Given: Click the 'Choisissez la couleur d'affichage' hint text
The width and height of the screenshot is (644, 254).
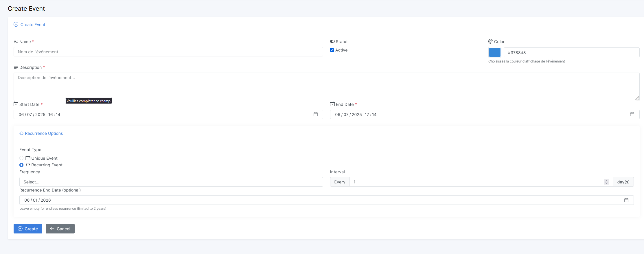Looking at the screenshot, I should (x=527, y=61).
